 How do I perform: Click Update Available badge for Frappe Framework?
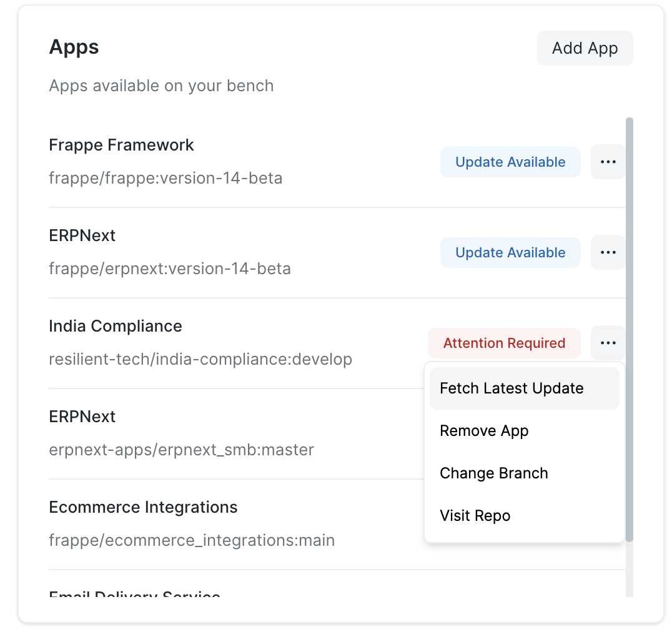click(x=510, y=162)
